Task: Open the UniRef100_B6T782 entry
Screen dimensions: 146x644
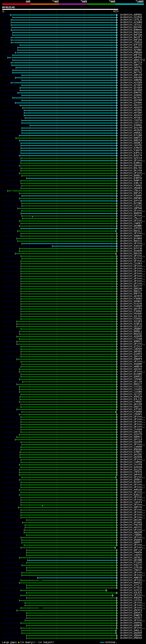Action: 131,72
